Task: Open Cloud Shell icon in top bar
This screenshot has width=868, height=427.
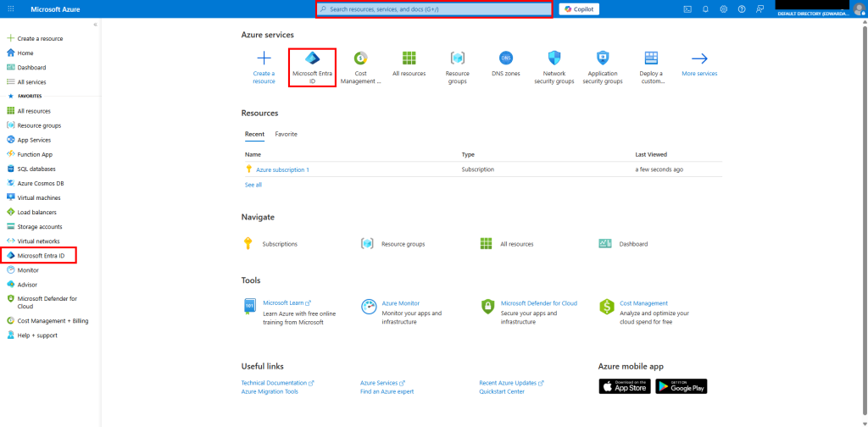Action: (687, 8)
